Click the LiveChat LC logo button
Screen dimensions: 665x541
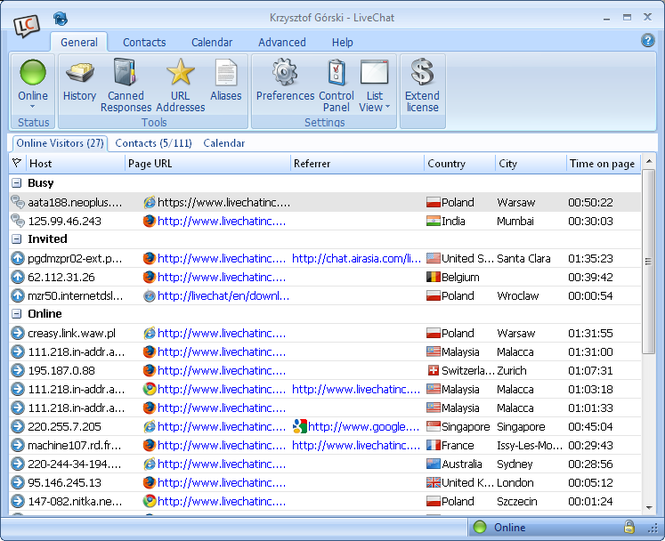pos(26,25)
